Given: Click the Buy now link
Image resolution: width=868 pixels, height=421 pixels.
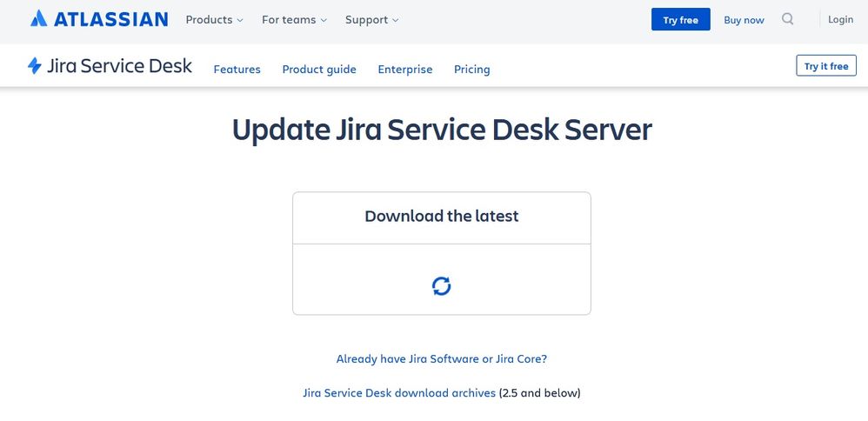Looking at the screenshot, I should tap(744, 20).
